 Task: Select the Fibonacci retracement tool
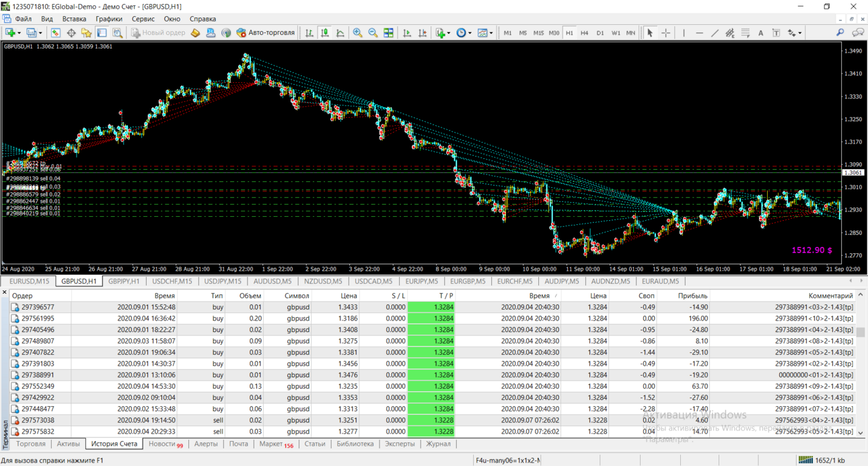(746, 32)
